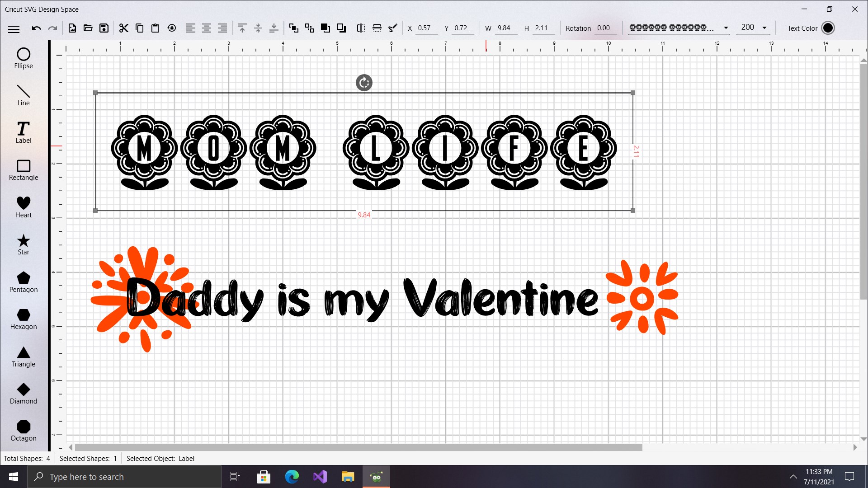Image resolution: width=868 pixels, height=488 pixels.
Task: Select the Ellipse shape tool
Action: pyautogui.click(x=24, y=58)
